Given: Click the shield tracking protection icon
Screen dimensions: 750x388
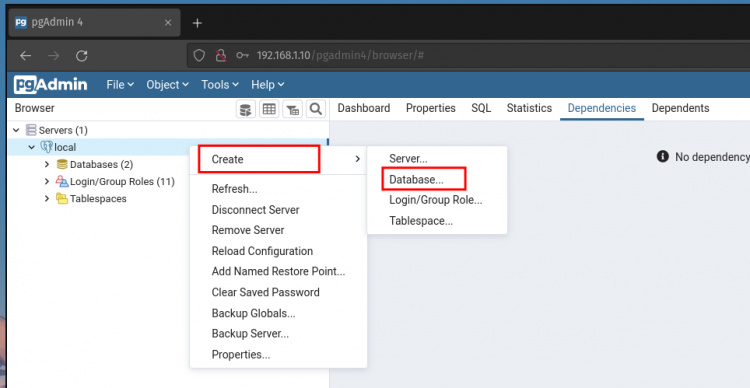Looking at the screenshot, I should 199,56.
